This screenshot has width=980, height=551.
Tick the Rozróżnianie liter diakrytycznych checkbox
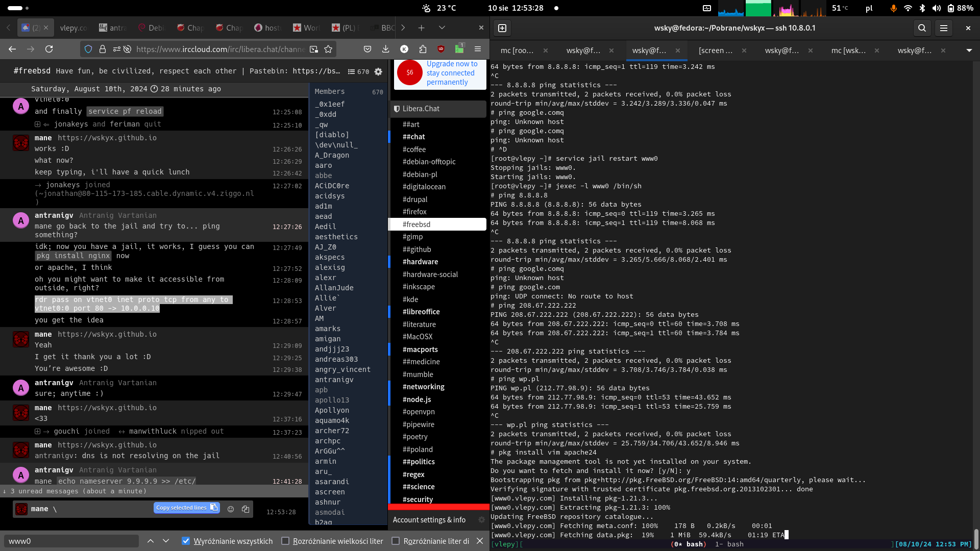click(396, 541)
